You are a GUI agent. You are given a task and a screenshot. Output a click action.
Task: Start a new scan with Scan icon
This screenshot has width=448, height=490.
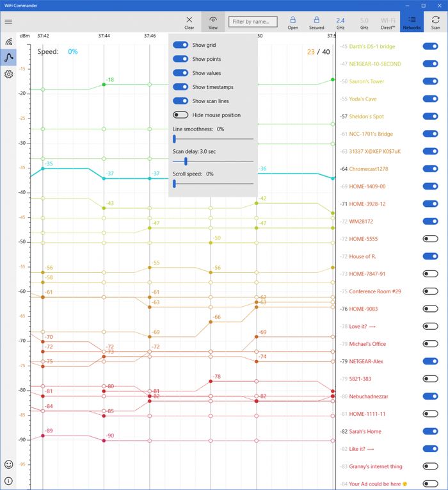coord(436,22)
